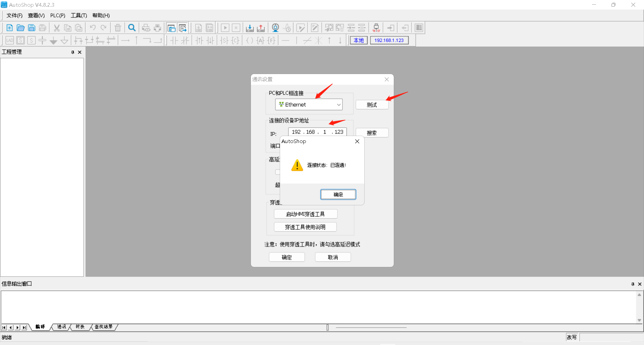Click the TEST communication icon
Screen dimensions: 644x345
376,28
